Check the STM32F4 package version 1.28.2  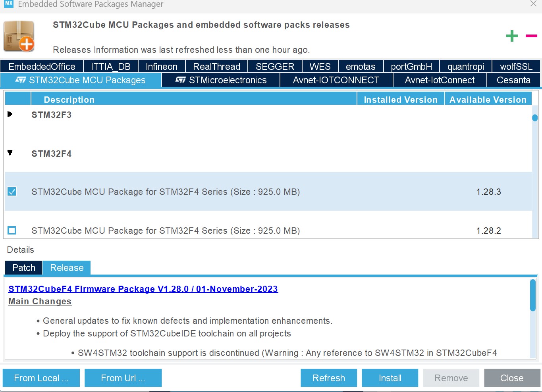[12, 231]
